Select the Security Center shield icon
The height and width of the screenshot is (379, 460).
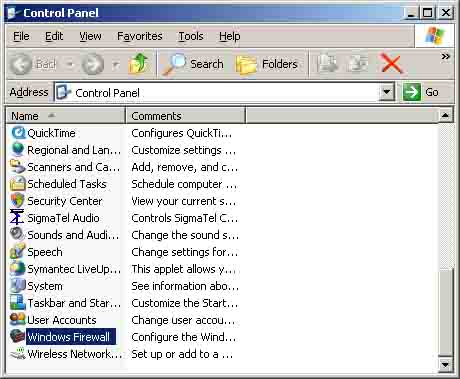click(x=18, y=201)
